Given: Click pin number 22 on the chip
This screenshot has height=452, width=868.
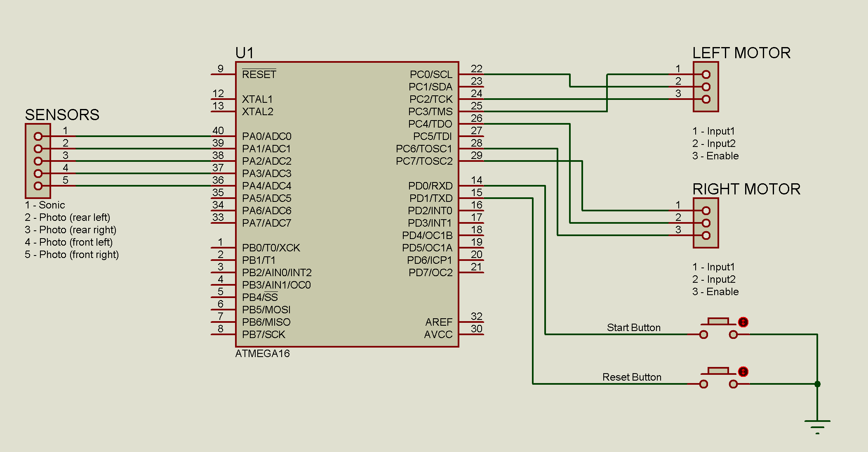Looking at the screenshot, I should [x=476, y=69].
